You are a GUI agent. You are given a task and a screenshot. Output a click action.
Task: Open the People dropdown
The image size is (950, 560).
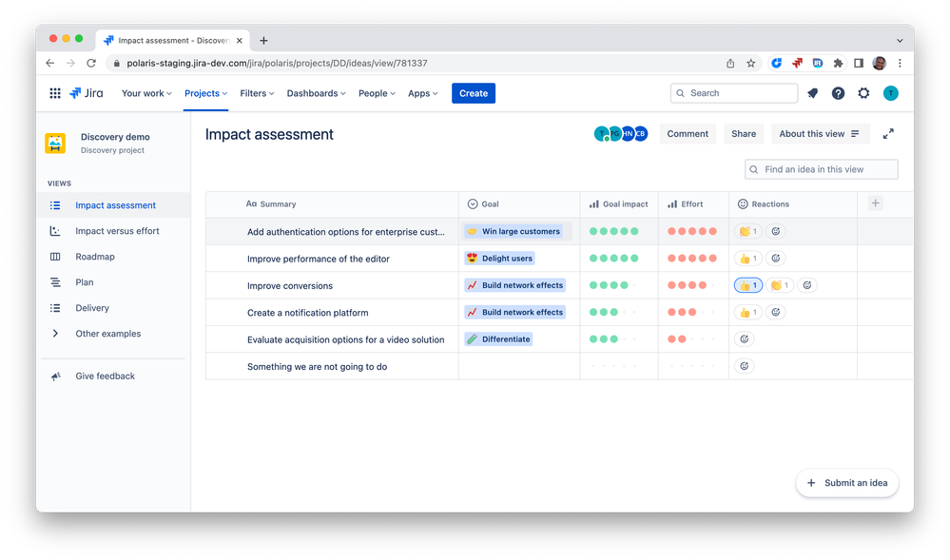pyautogui.click(x=377, y=93)
